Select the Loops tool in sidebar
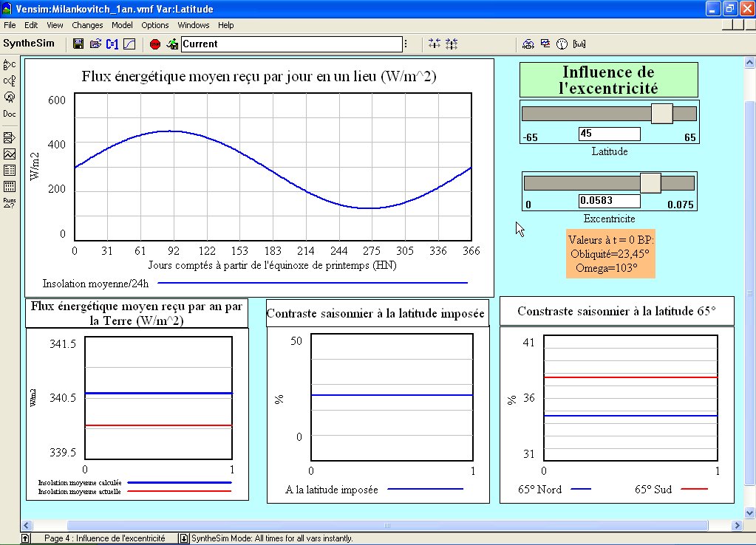The width and height of the screenshot is (756, 545). pyautogui.click(x=10, y=97)
